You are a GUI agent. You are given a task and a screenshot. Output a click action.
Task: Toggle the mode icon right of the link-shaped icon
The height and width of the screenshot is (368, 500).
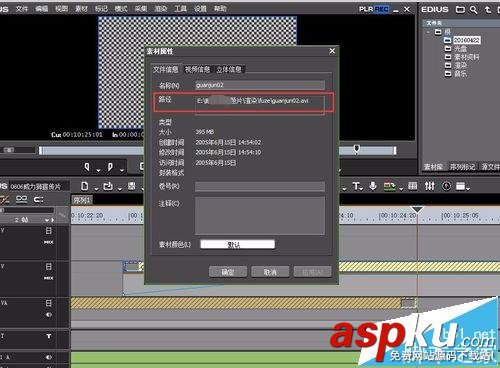[x=38, y=199]
